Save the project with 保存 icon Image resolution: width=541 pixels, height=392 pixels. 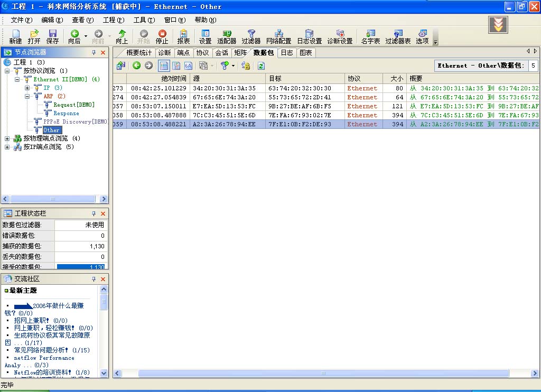pos(52,36)
